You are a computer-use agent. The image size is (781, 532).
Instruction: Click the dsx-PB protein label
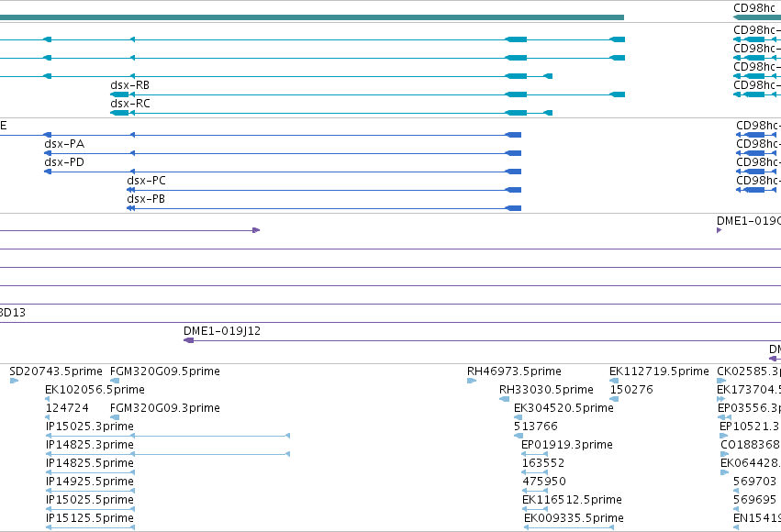(146, 199)
